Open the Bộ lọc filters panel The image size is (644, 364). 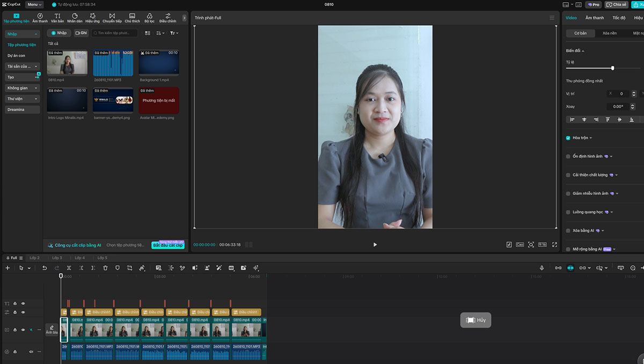click(x=149, y=18)
